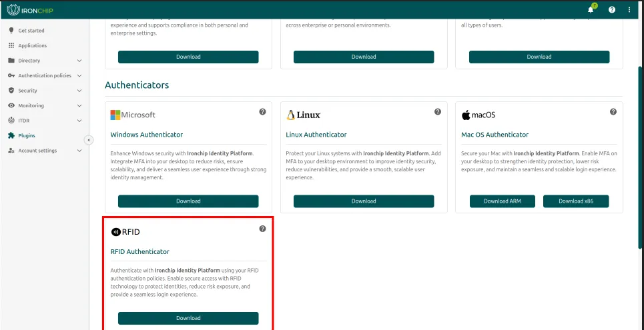The image size is (644, 330).
Task: Click Download in the top-right card
Action: coord(539,57)
